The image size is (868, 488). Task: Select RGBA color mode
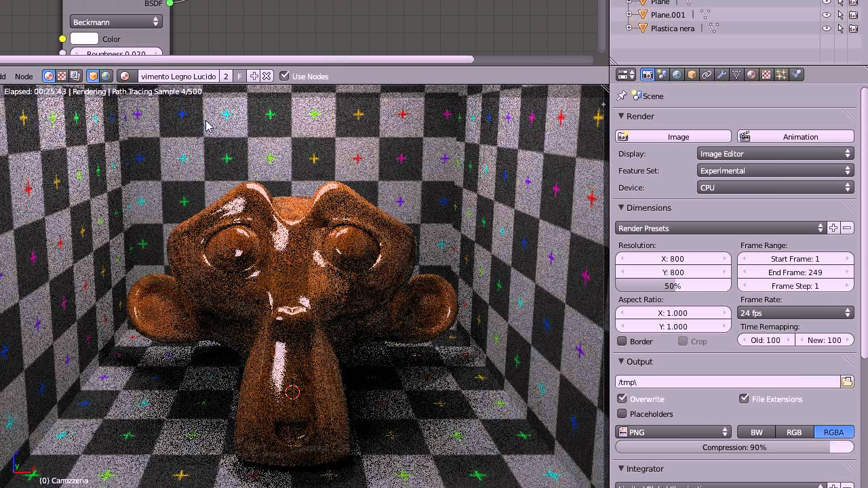pyautogui.click(x=833, y=432)
